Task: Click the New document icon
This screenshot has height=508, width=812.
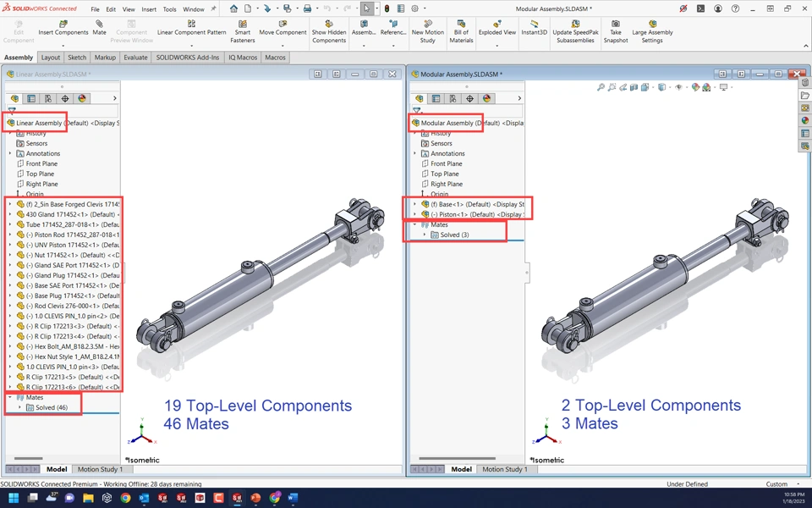Action: tap(248, 8)
